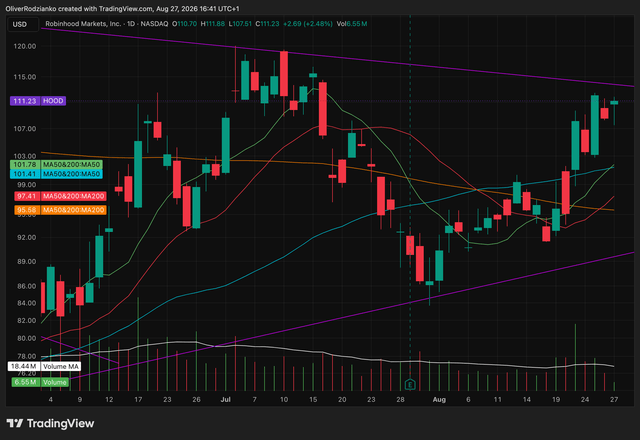
Task: Select the lower ascending purple trendline
Action: (351, 316)
